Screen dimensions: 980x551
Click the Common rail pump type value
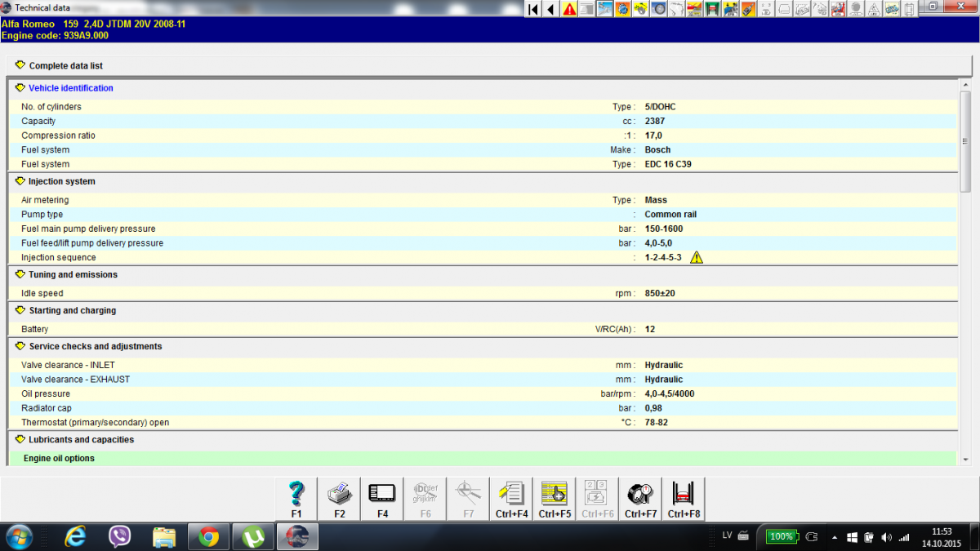670,215
